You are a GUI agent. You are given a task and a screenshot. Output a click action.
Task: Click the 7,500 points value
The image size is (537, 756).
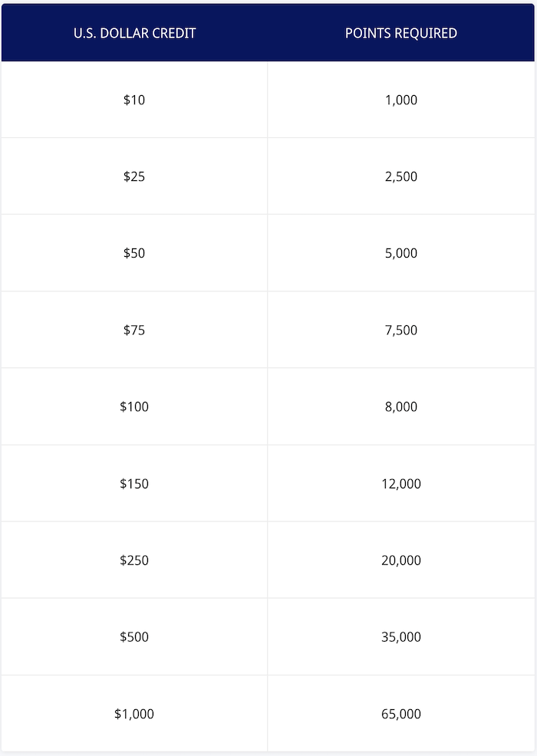[x=401, y=330]
